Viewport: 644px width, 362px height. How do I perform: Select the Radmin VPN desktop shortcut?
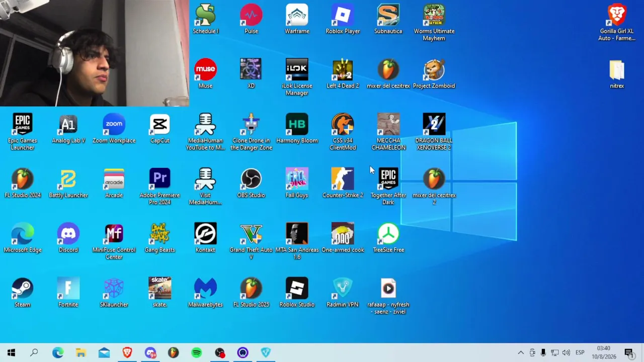[343, 293]
